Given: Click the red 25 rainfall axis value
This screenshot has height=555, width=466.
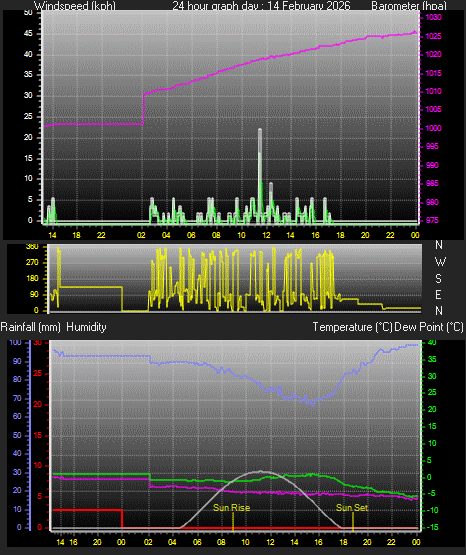Looking at the screenshot, I should click(37, 373).
